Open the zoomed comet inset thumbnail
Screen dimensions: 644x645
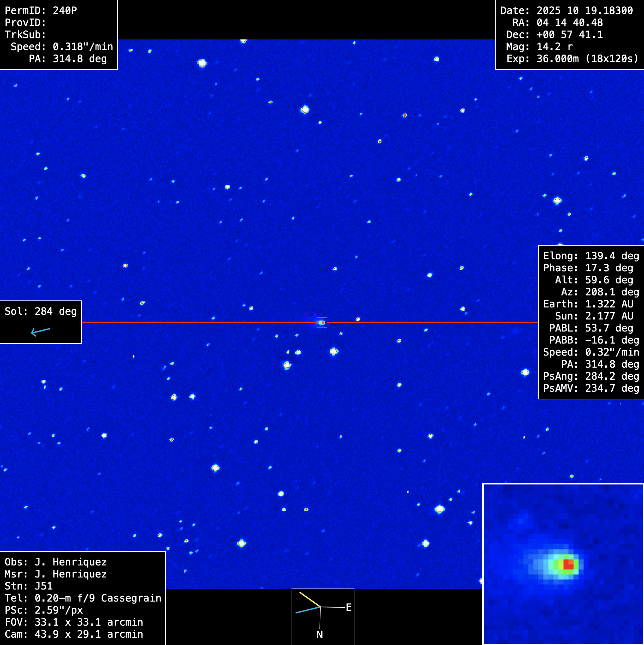coord(563,564)
